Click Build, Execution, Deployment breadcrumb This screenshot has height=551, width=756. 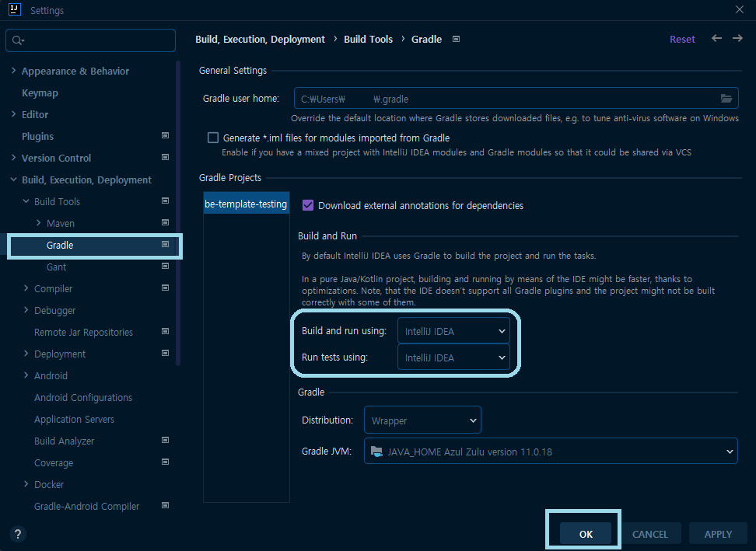pyautogui.click(x=260, y=39)
